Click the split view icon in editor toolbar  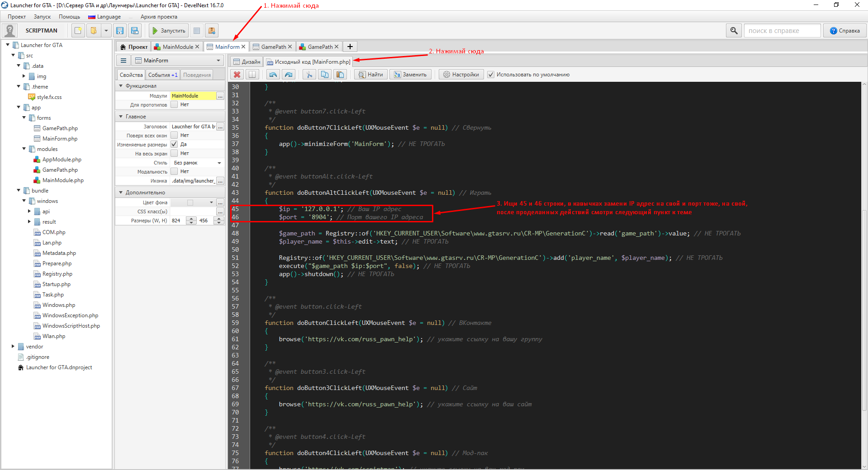point(252,75)
